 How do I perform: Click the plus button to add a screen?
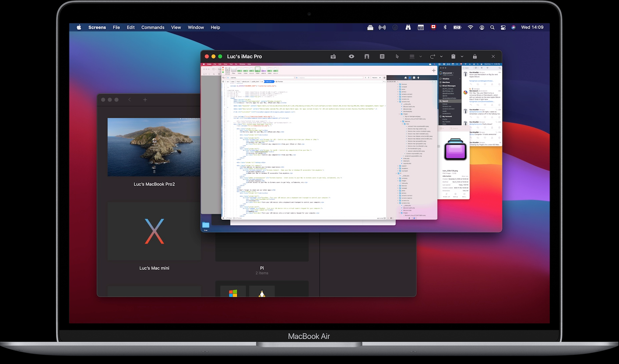(x=145, y=100)
